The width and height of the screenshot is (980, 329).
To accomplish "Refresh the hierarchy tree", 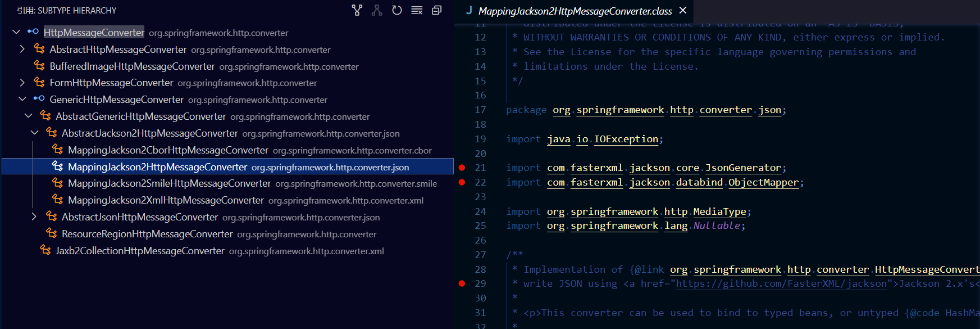I will pyautogui.click(x=397, y=10).
